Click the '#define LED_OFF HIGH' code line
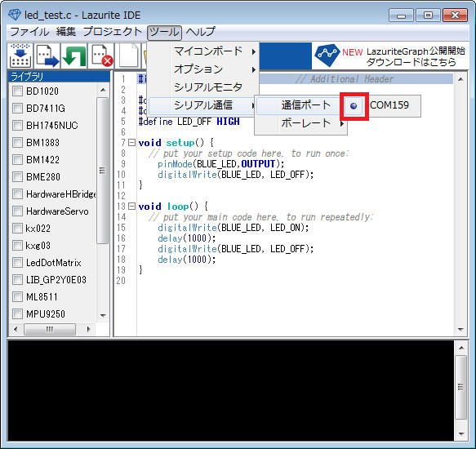Screen dimensions: 476x449 [189, 122]
